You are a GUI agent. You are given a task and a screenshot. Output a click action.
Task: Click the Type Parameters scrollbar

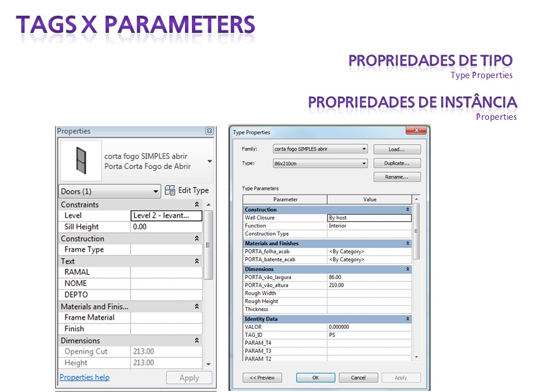415,232
